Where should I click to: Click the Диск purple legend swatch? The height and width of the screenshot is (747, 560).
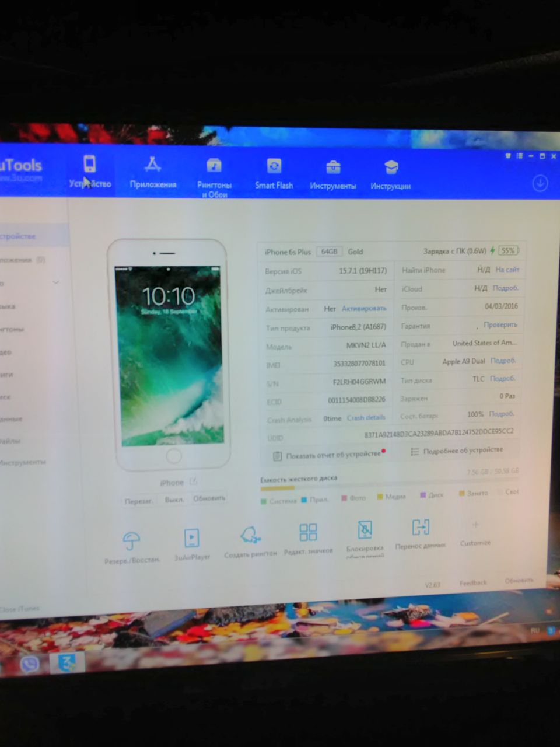423,495
